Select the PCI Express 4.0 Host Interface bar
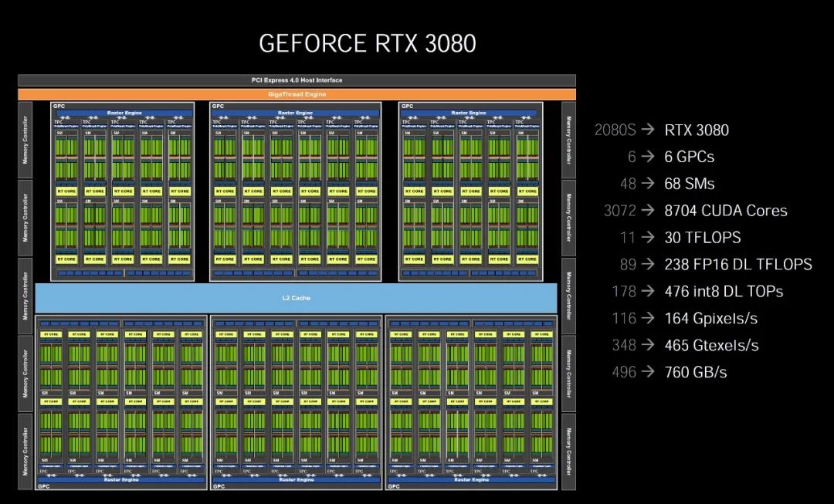834x504 pixels. [297, 80]
